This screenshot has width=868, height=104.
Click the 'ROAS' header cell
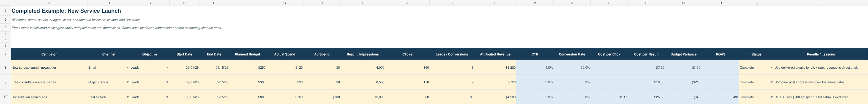click(x=720, y=54)
